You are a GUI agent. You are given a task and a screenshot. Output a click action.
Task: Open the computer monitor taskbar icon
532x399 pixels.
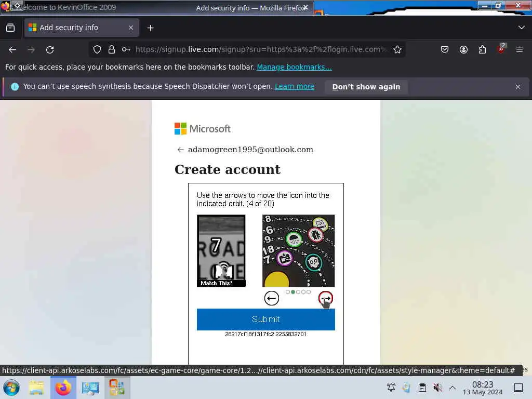coord(90,388)
